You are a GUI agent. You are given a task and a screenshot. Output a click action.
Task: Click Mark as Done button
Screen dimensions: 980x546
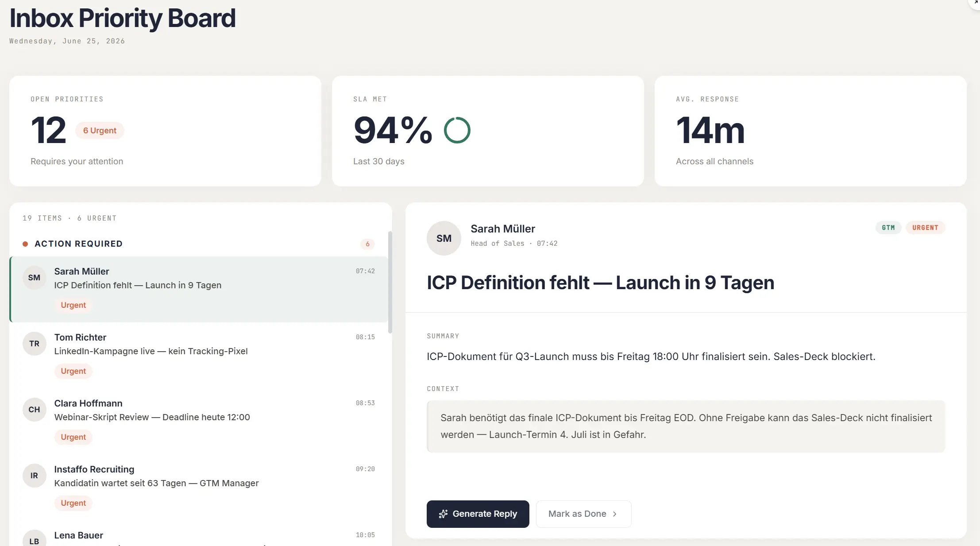pyautogui.click(x=583, y=514)
